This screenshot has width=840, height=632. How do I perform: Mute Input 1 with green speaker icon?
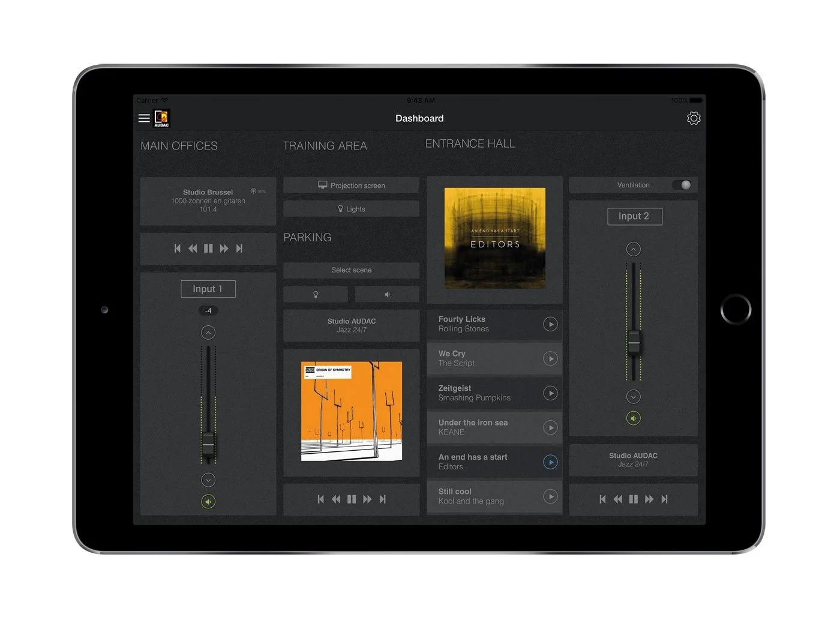point(208,502)
